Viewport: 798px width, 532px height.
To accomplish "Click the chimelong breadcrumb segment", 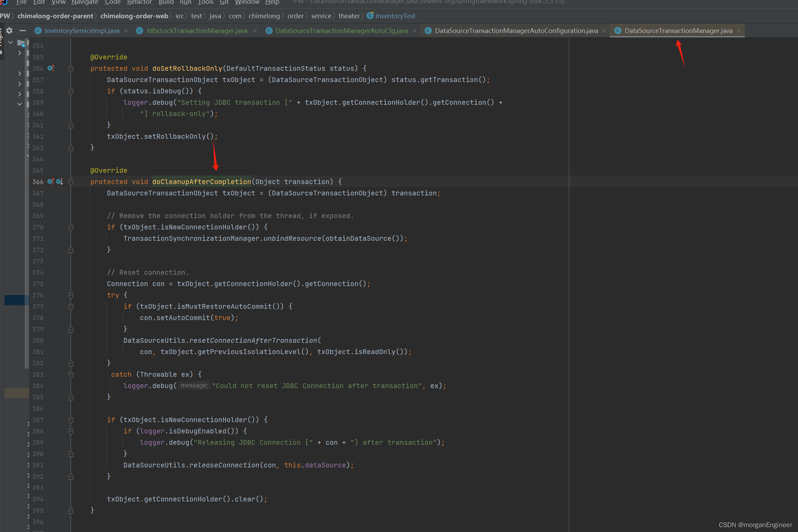I will 264,16.
